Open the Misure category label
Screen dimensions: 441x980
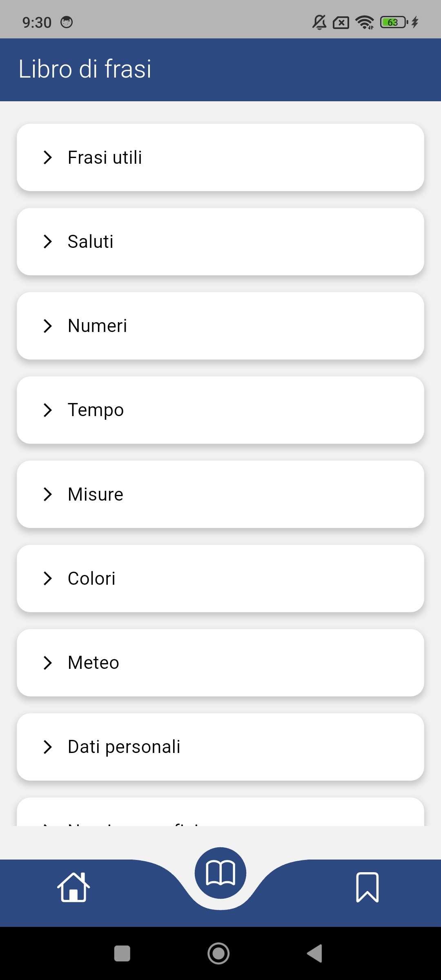96,494
